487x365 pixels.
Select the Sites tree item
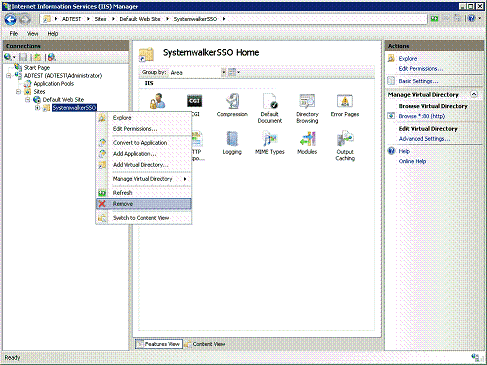(x=39, y=92)
